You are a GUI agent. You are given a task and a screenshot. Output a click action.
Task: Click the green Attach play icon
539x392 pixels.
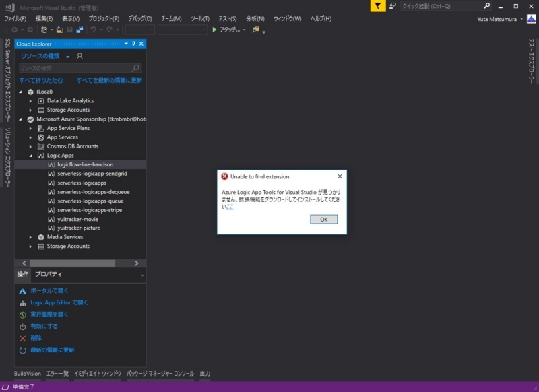coord(214,30)
